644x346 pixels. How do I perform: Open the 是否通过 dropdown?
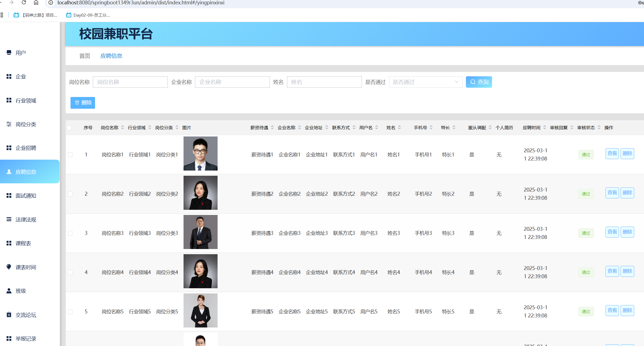[425, 82]
